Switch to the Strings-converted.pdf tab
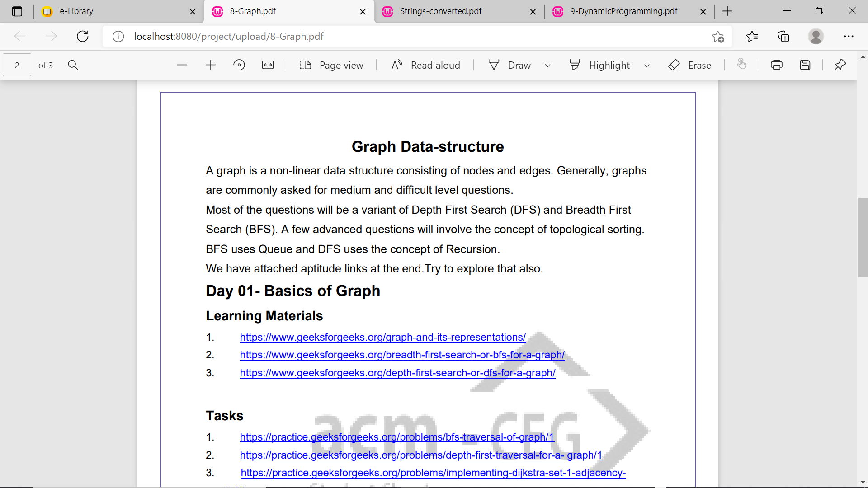This screenshot has width=868, height=488. pyautogui.click(x=440, y=11)
